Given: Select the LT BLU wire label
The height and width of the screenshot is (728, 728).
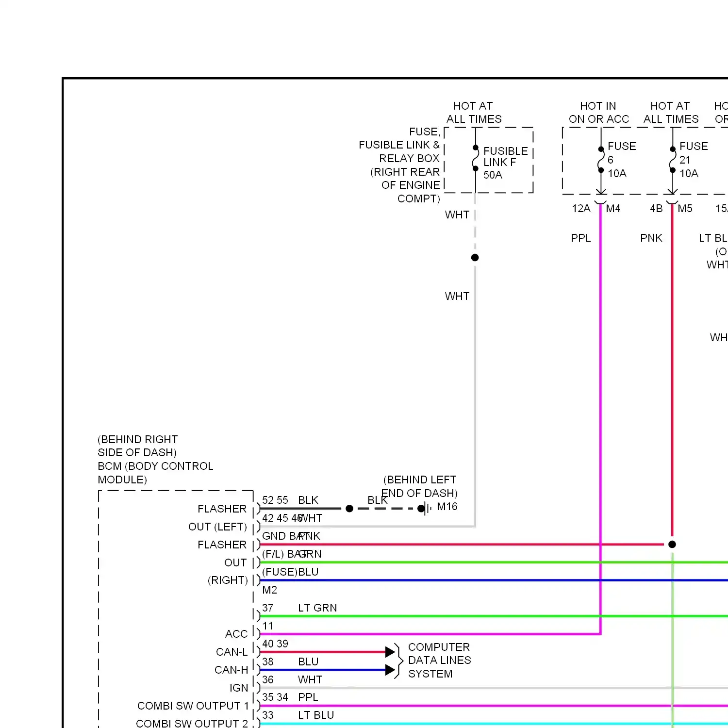Looking at the screenshot, I should pyautogui.click(x=316, y=715).
